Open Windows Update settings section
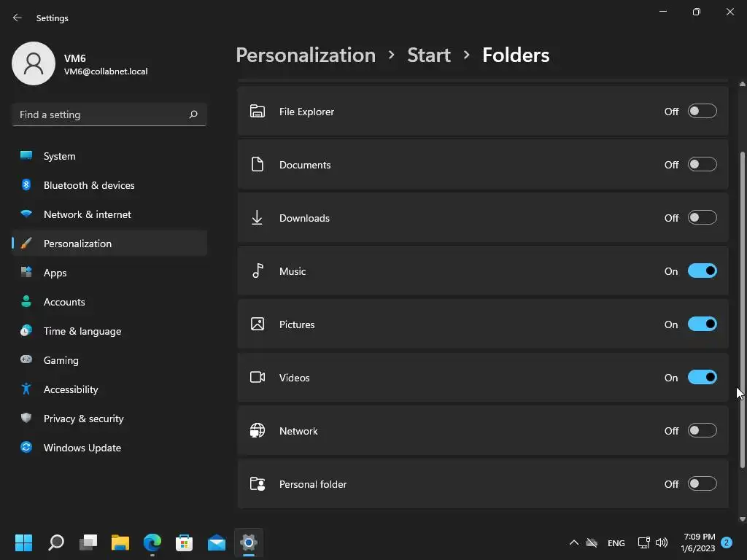 coord(82,448)
